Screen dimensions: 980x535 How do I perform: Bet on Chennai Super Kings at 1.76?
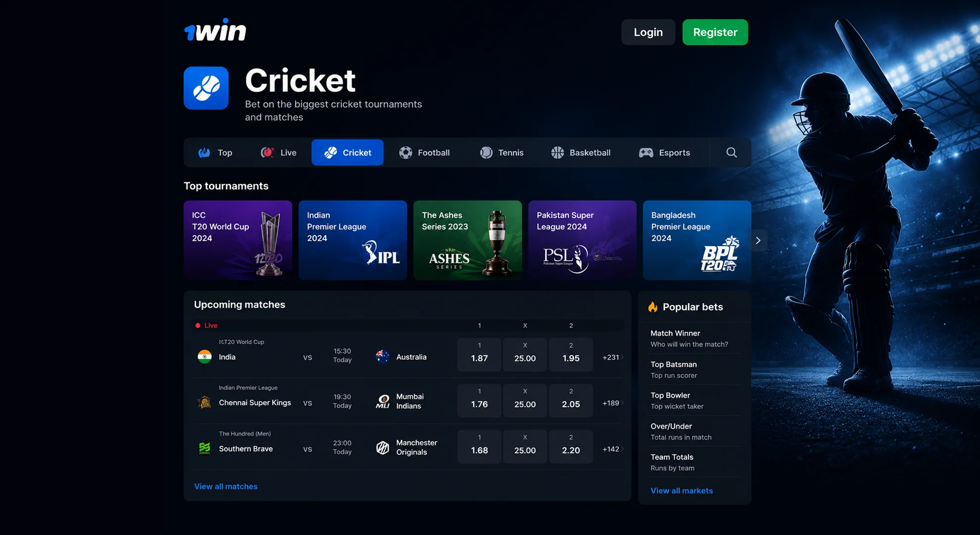point(479,400)
